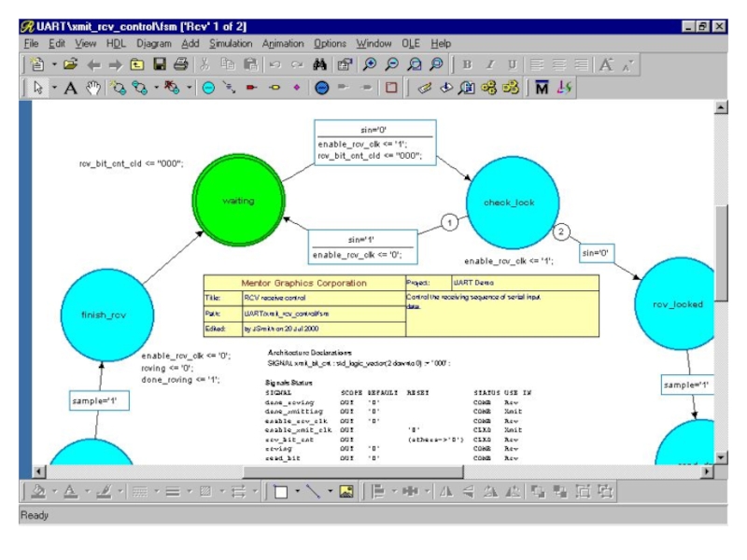Click the cyan Add State circle tool

coord(207,90)
